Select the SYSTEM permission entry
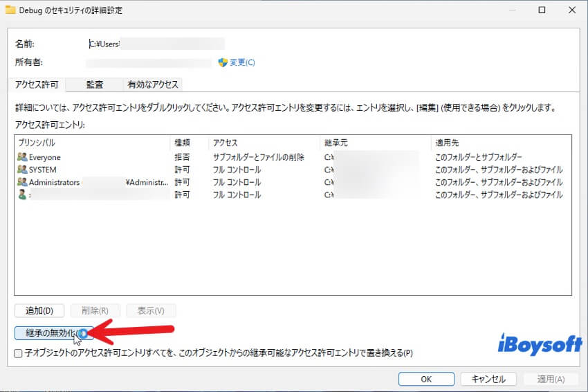This screenshot has width=588, height=392. pyautogui.click(x=293, y=170)
